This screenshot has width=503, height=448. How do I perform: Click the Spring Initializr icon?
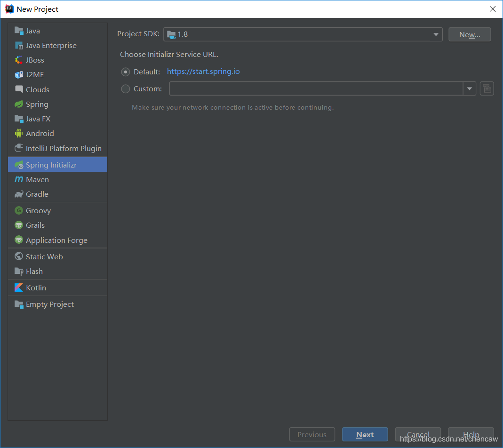[19, 165]
